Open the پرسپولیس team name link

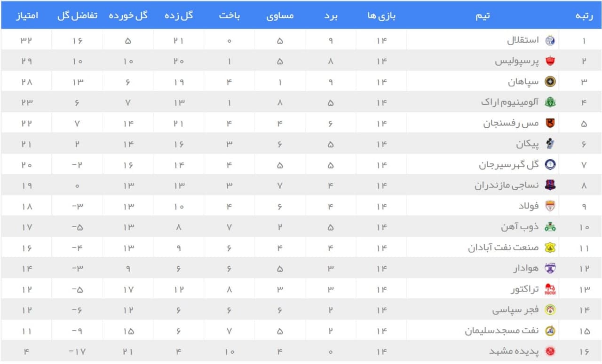tap(517, 61)
